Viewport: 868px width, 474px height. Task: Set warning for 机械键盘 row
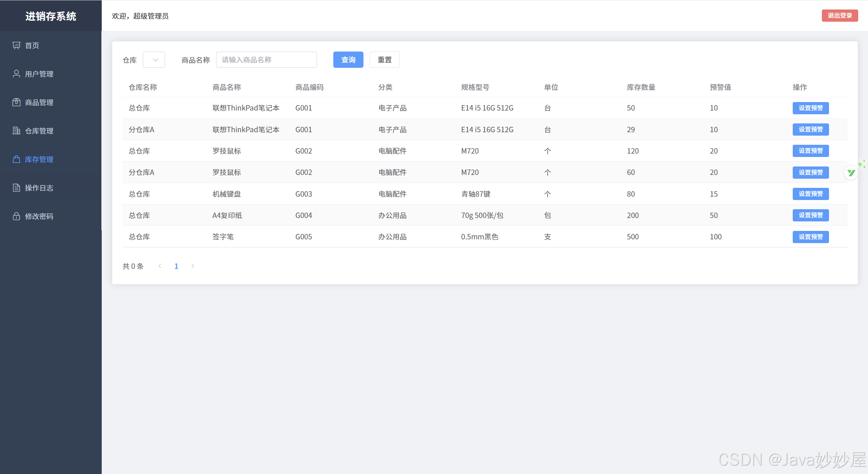point(811,194)
